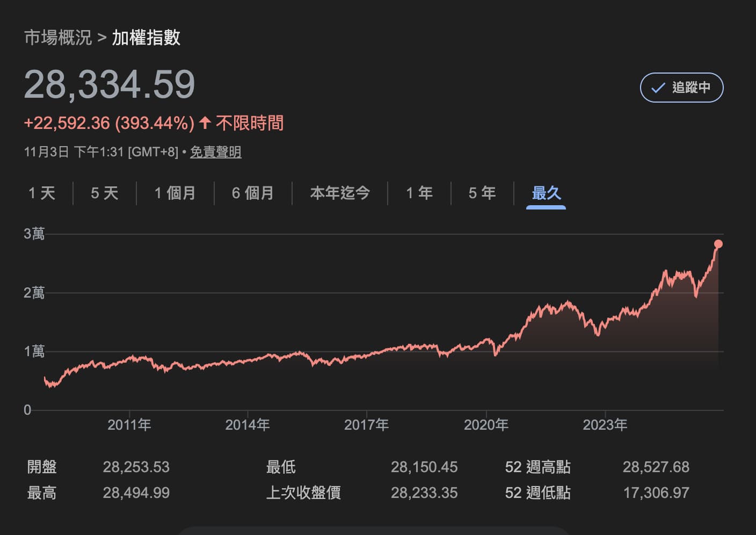Select the 最久 maximum range tab
The height and width of the screenshot is (535, 756).
[x=546, y=193]
